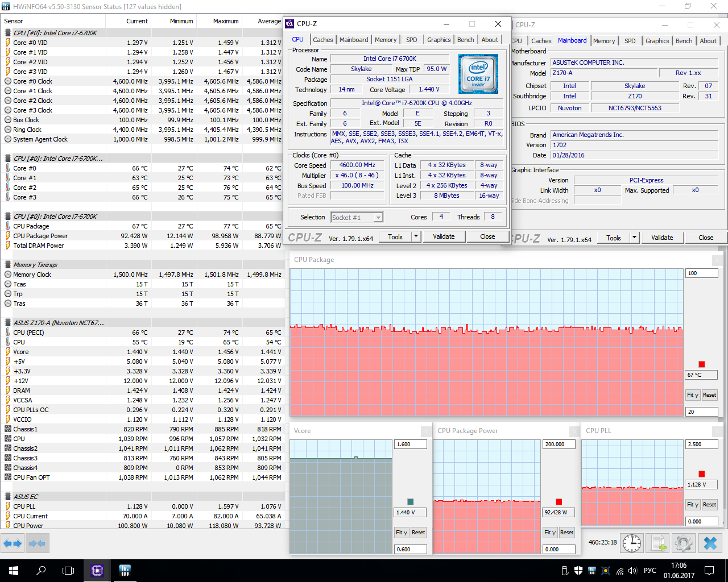Viewport: 728px width, 582px height.
Task: Click the '1.600' max field in Vcore graph
Action: (411, 444)
